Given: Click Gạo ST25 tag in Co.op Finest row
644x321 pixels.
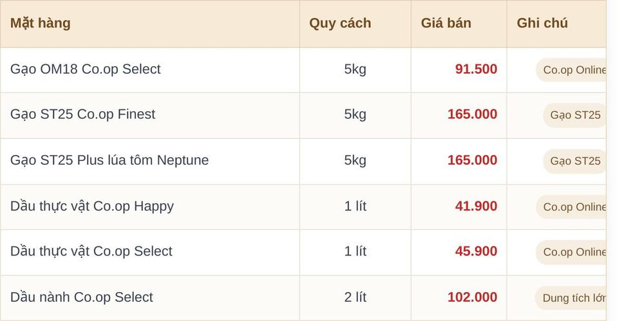Looking at the screenshot, I should [x=575, y=115].
